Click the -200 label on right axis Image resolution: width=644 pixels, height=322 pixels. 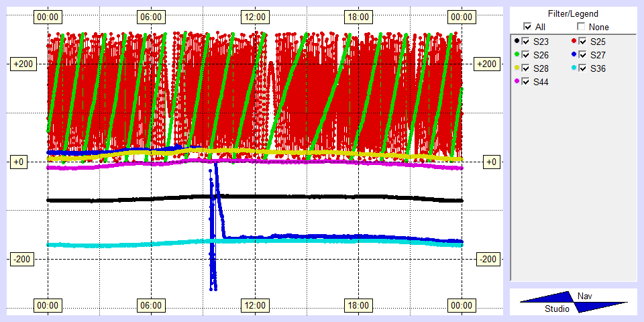[x=487, y=260]
